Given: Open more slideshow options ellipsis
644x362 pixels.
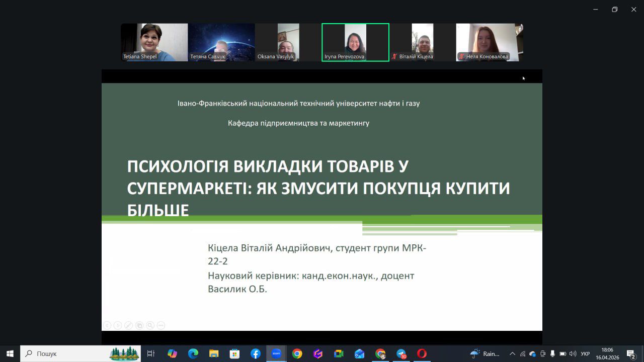Looking at the screenshot, I should (x=161, y=325).
